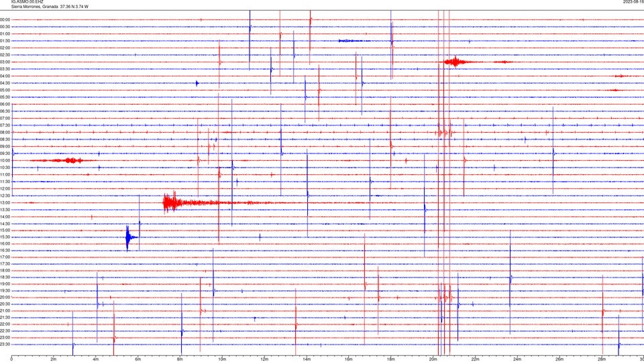
Task: Click the 22m tick label on time axis
Action: [475, 359]
